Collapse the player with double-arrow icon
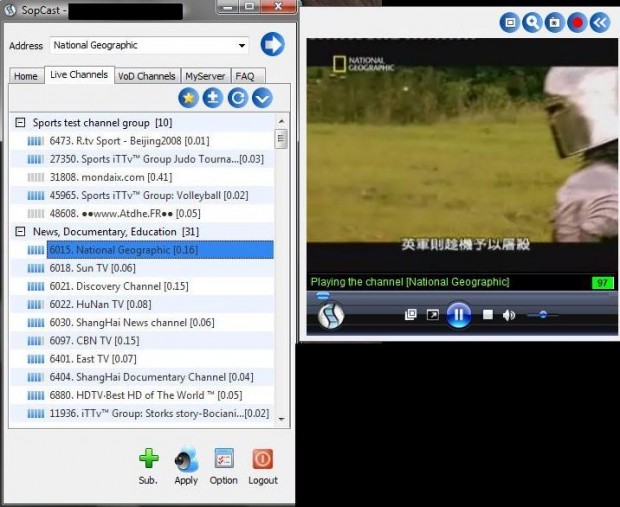The image size is (620, 507). click(600, 23)
